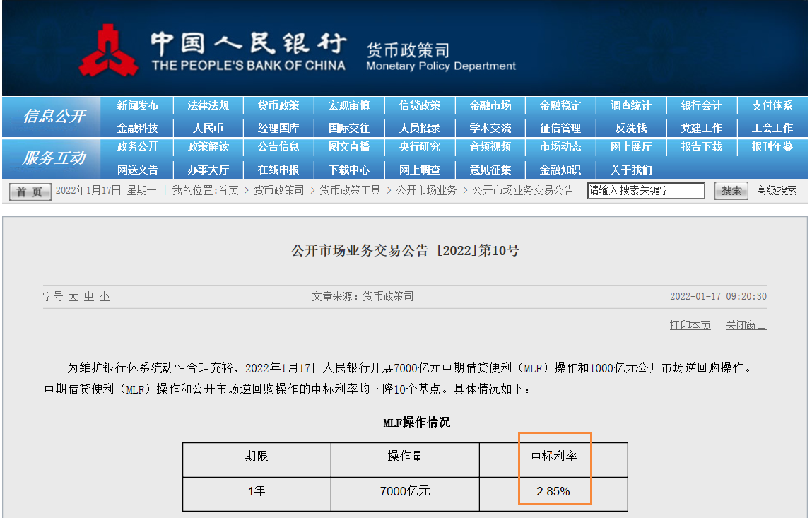Select 央行研究 in service menu

point(420,146)
